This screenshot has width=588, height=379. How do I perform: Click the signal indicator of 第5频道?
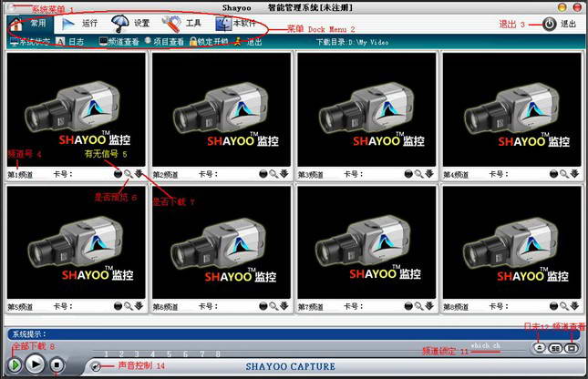pos(119,306)
